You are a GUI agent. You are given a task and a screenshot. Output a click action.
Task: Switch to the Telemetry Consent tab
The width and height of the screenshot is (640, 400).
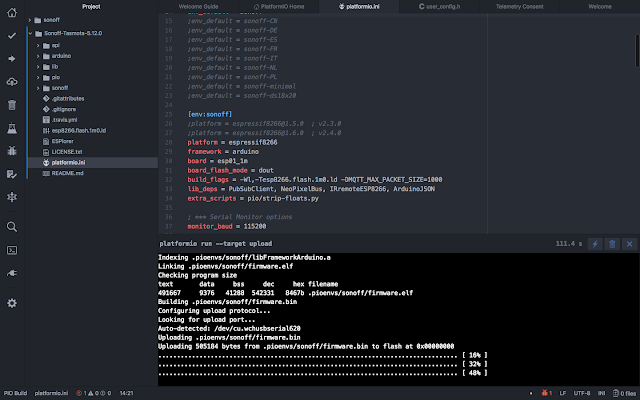(x=519, y=7)
